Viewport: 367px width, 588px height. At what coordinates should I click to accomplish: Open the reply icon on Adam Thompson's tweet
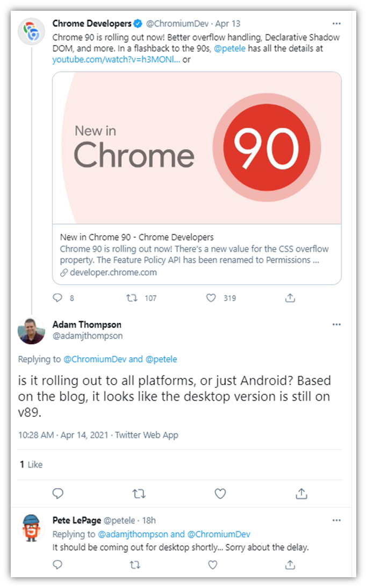pyautogui.click(x=58, y=493)
